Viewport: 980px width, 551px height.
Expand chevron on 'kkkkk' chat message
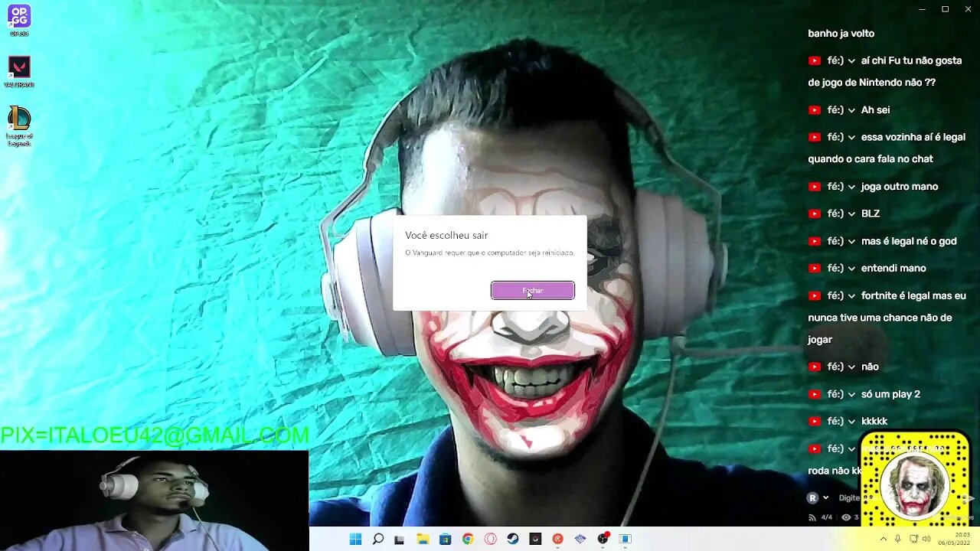click(851, 422)
